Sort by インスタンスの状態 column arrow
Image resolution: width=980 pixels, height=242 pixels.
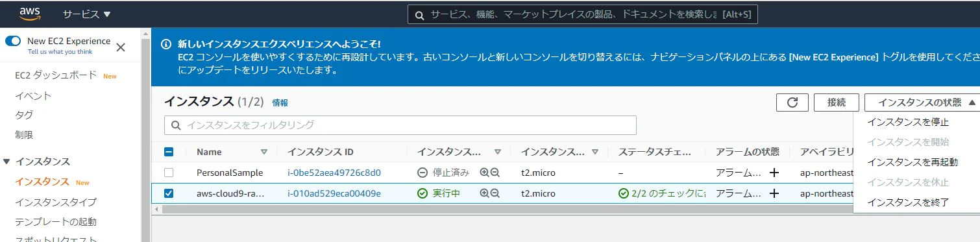click(x=498, y=152)
